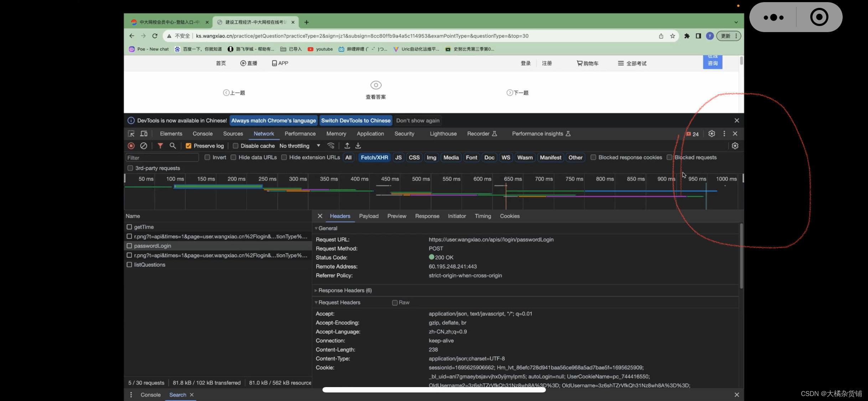Open a new browser tab
Image resolution: width=868 pixels, height=401 pixels.
click(x=306, y=22)
